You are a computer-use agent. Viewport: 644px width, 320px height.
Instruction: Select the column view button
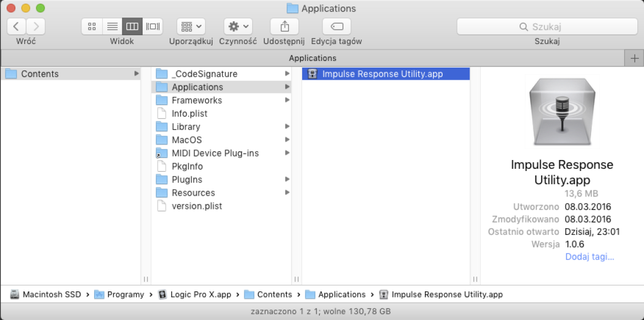click(x=132, y=26)
